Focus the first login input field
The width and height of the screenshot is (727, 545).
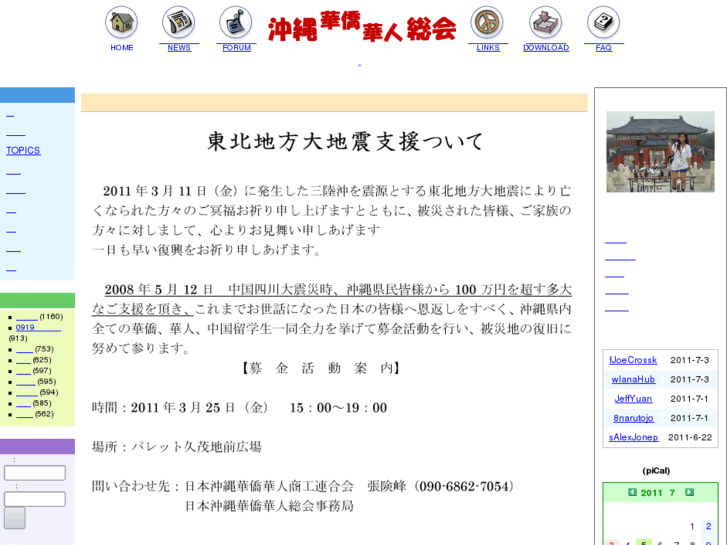35,473
